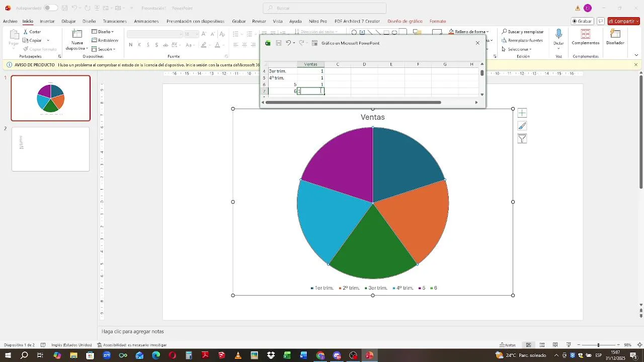Close the chart data window
644x362 pixels.
[477, 43]
